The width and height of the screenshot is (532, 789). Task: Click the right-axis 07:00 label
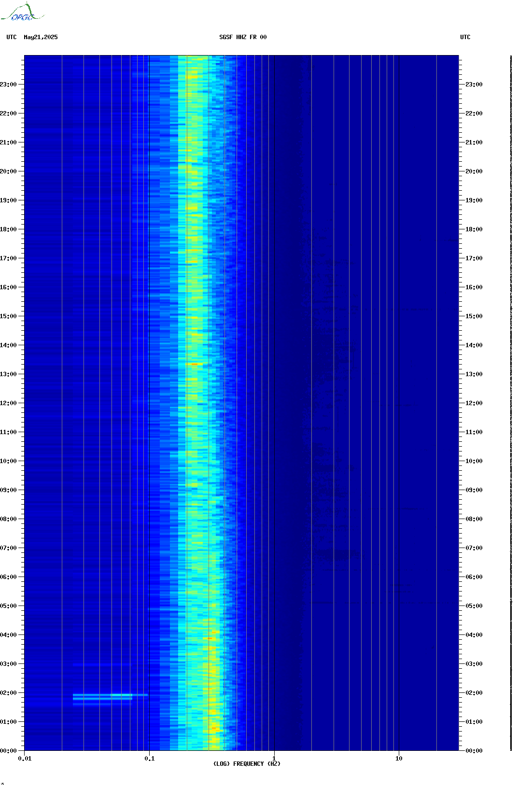pos(474,548)
